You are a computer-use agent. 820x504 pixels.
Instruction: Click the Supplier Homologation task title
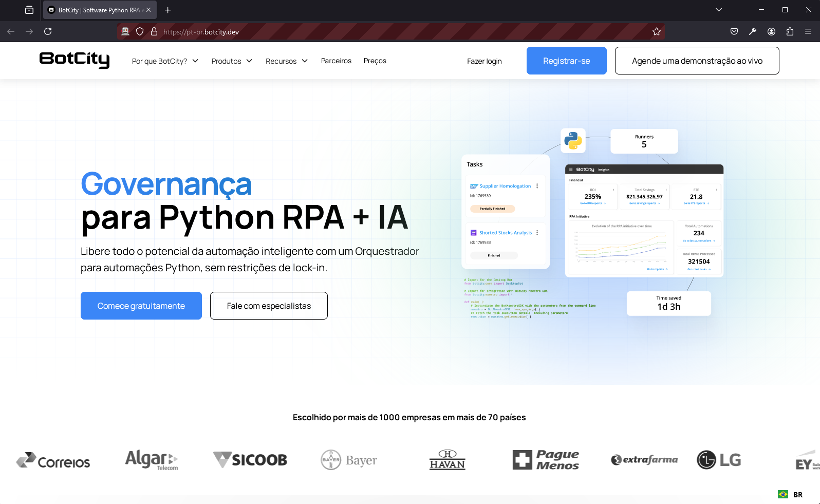click(505, 186)
